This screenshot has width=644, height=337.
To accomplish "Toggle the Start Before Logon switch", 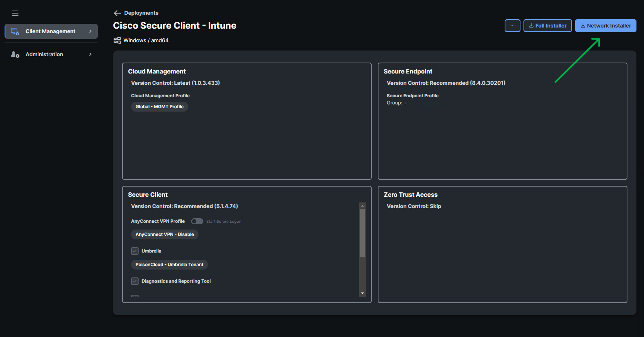I will point(197,221).
